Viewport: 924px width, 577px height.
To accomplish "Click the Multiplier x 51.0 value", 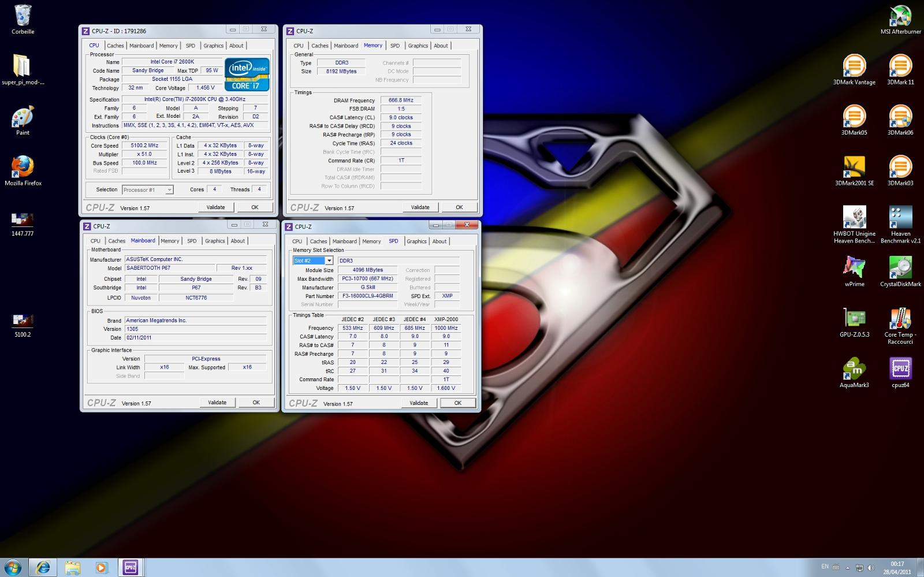I will coord(144,154).
